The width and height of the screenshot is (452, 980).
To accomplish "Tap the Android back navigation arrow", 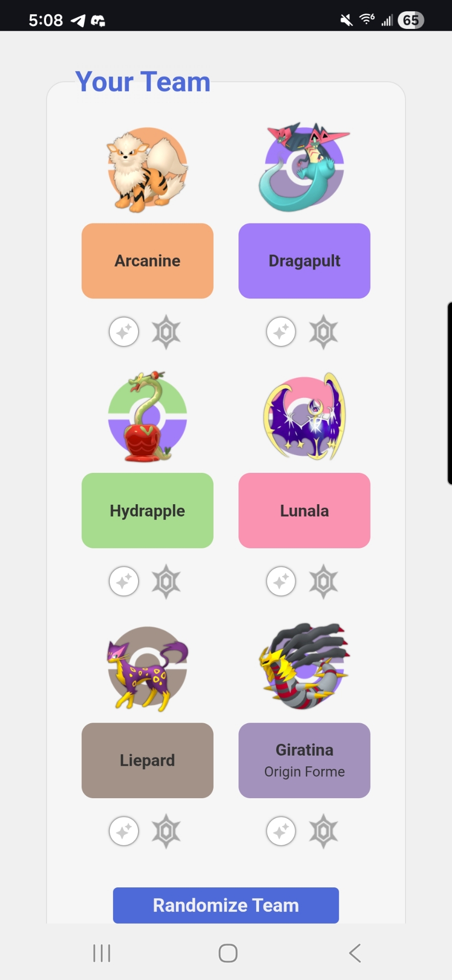I will 355,953.
